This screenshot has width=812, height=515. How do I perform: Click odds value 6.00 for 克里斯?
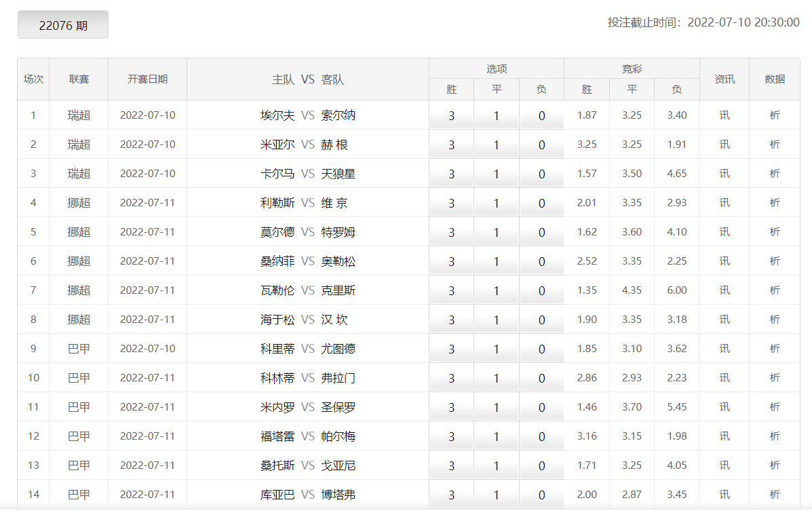coord(677,290)
